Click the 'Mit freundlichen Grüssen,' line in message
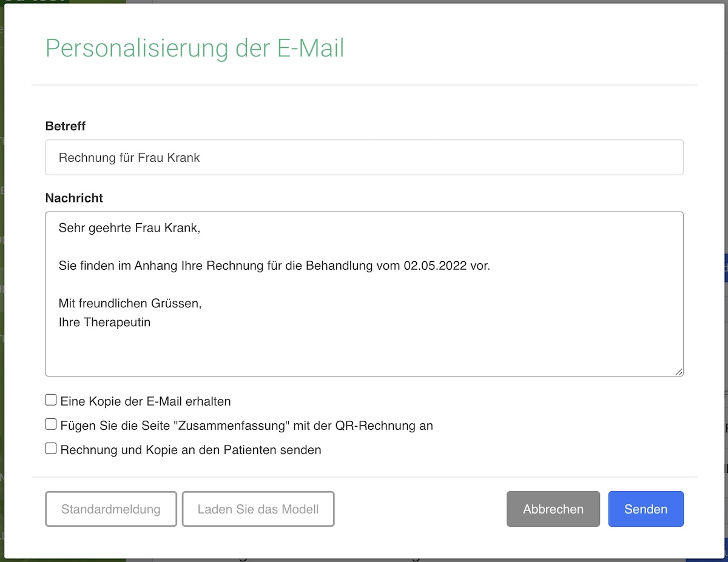Image resolution: width=728 pixels, height=562 pixels. pos(130,303)
